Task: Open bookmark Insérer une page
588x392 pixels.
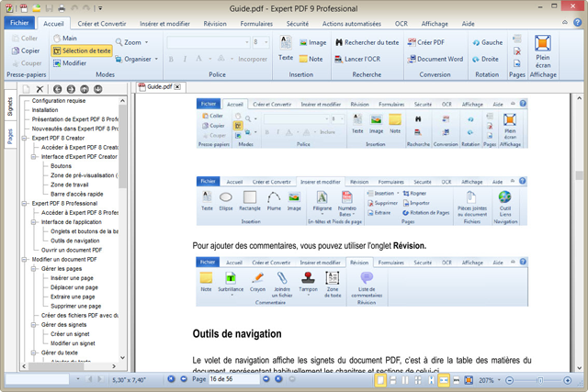Action: 72,278
